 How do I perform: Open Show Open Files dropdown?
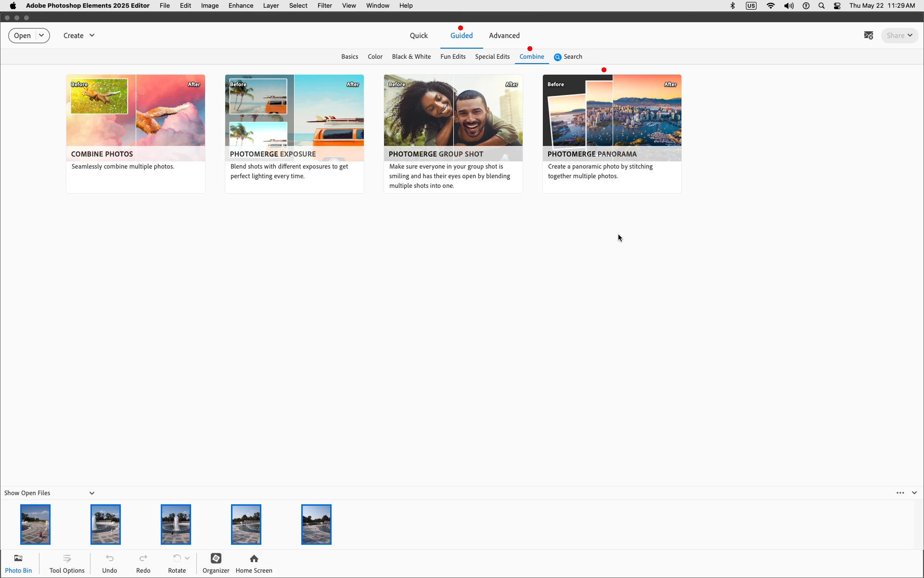[91, 493]
